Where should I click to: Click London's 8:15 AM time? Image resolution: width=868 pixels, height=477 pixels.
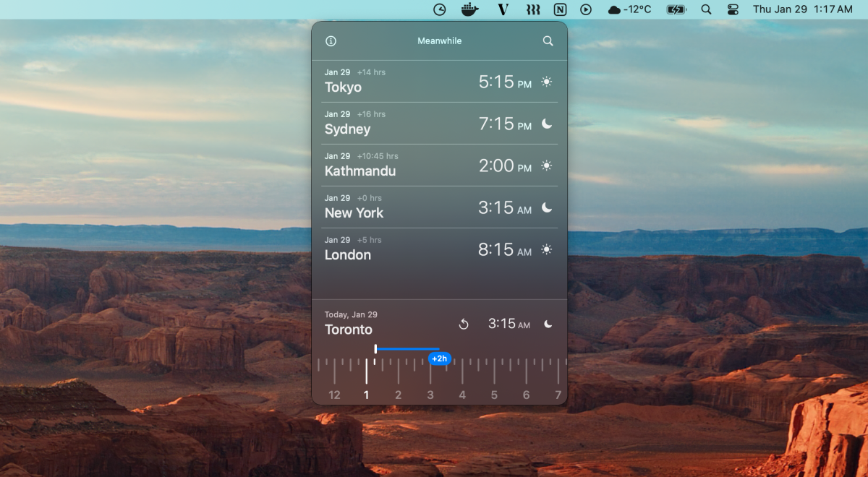pos(505,250)
